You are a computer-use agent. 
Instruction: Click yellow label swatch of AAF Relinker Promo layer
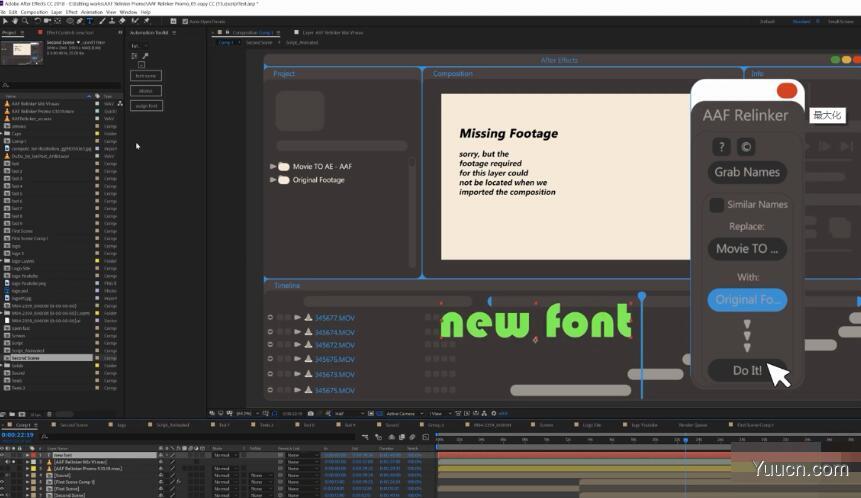coord(33,468)
